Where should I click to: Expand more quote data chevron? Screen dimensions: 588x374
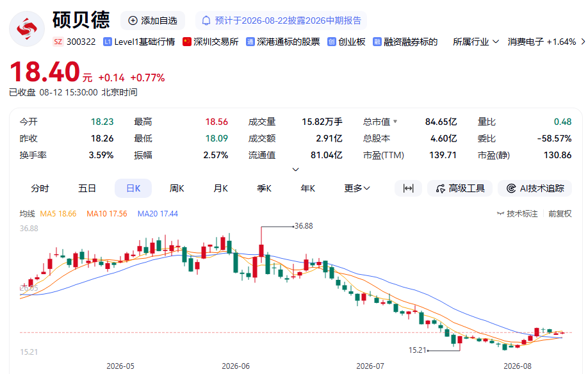tap(295, 169)
